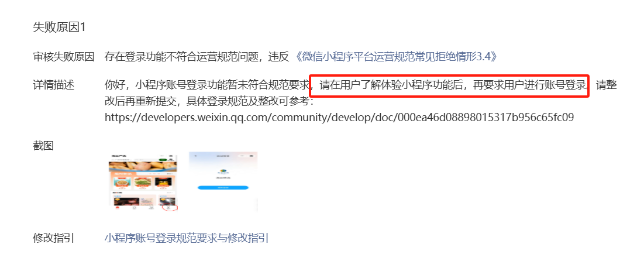Click the back arrow in login screenshot
The height and width of the screenshot is (261, 644).
(x=195, y=156)
